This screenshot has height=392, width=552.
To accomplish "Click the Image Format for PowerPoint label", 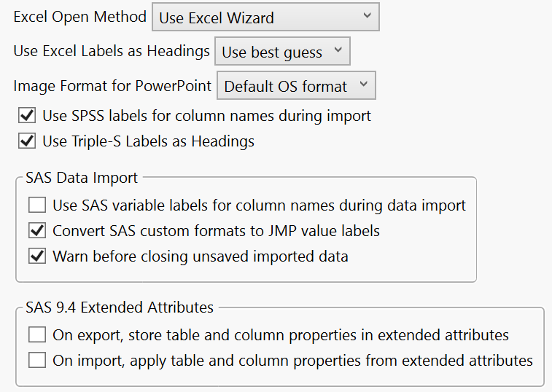I will pyautogui.click(x=112, y=87).
